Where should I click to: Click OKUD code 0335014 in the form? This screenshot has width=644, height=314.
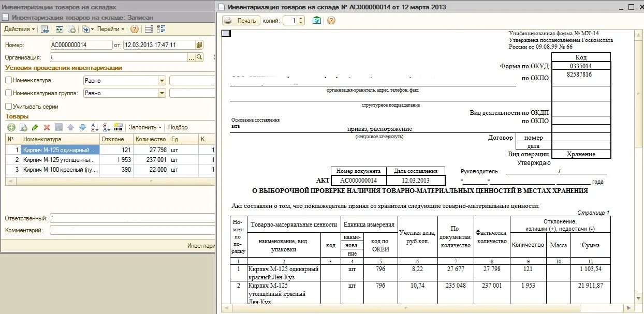[581, 66]
